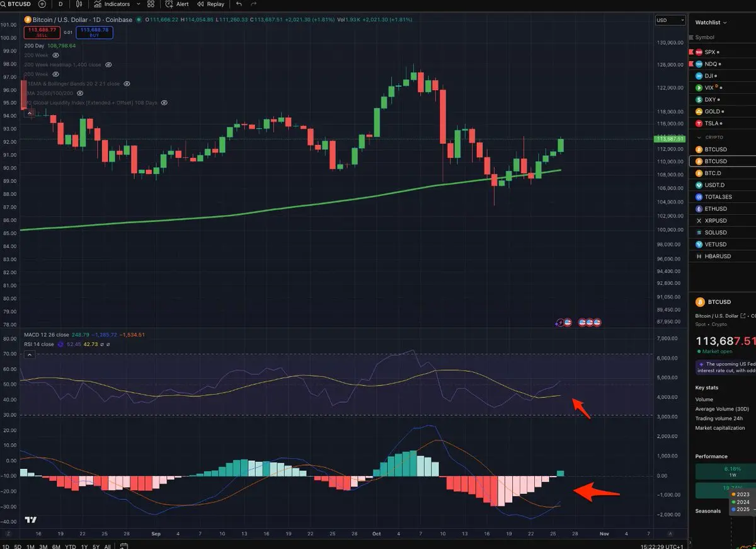Open the candlestick chart style selector
This screenshot has width=756, height=549.
click(x=80, y=4)
